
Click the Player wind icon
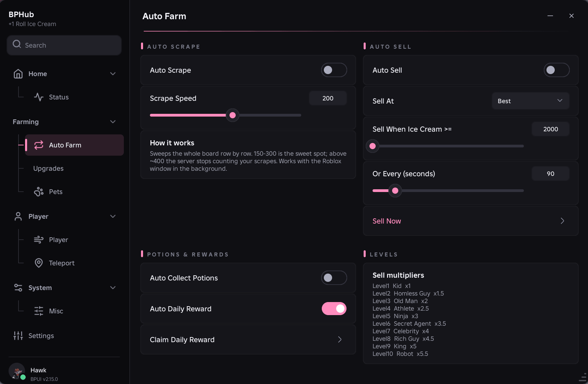coord(39,240)
